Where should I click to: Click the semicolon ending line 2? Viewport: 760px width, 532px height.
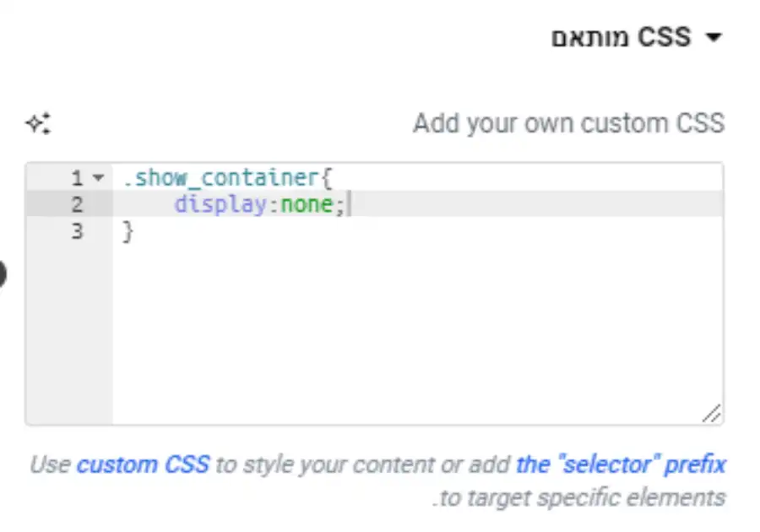tap(339, 205)
